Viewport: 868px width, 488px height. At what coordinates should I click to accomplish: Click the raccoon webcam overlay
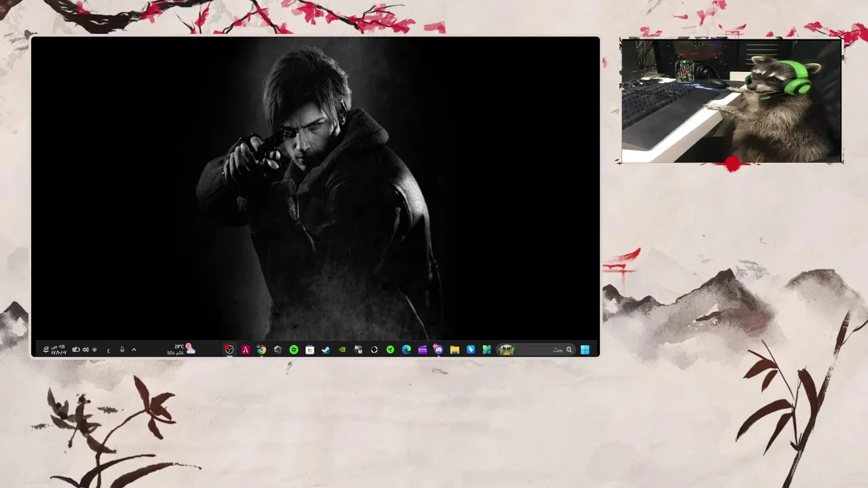732,100
